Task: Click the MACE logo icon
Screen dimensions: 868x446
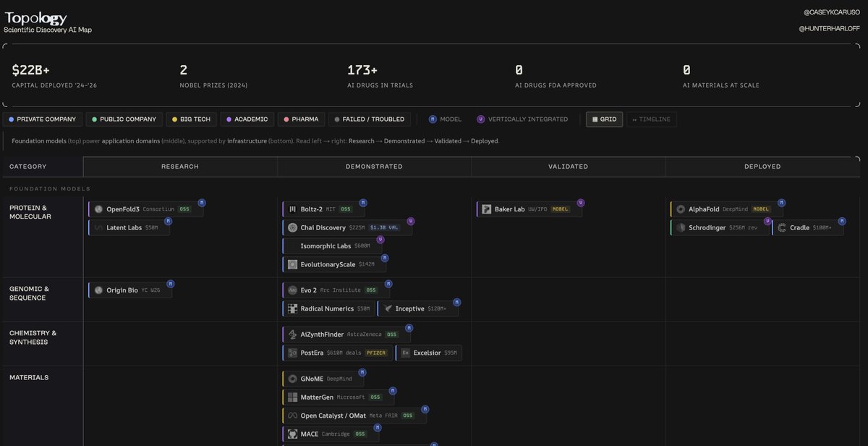Action: pyautogui.click(x=293, y=434)
